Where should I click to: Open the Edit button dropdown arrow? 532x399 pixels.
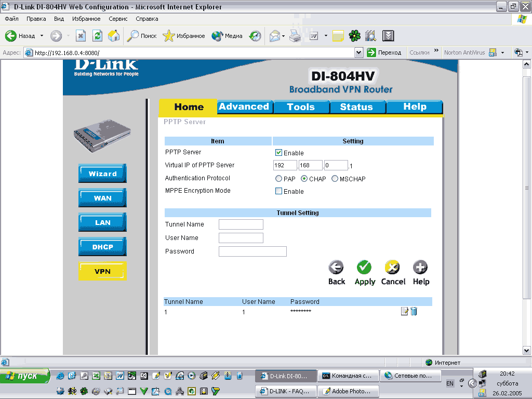coord(326,36)
